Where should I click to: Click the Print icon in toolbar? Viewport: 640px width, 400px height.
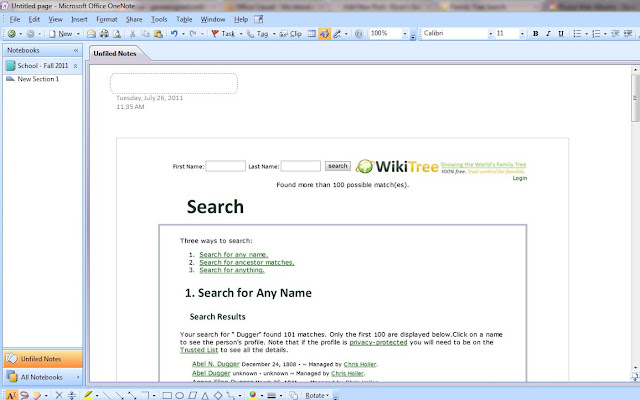point(104,34)
